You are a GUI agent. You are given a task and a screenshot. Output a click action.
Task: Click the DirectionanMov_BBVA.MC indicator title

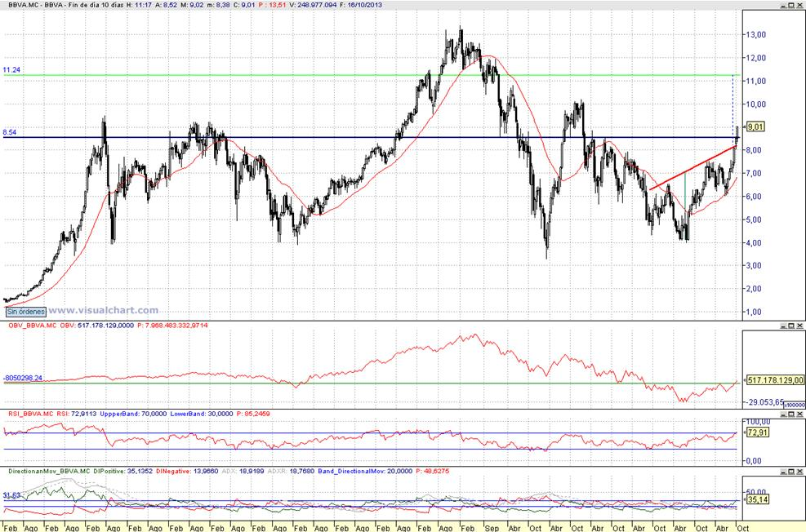pyautogui.click(x=49, y=471)
